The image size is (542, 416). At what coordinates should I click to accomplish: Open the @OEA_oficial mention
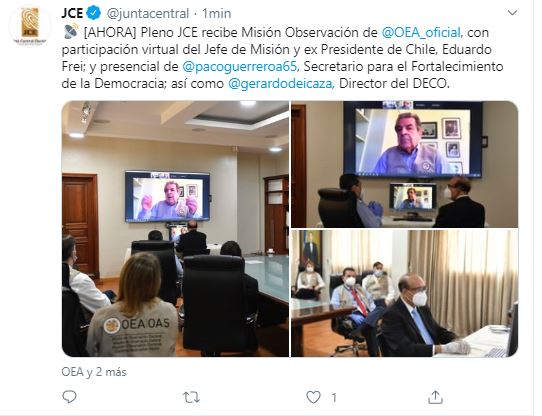click(421, 32)
